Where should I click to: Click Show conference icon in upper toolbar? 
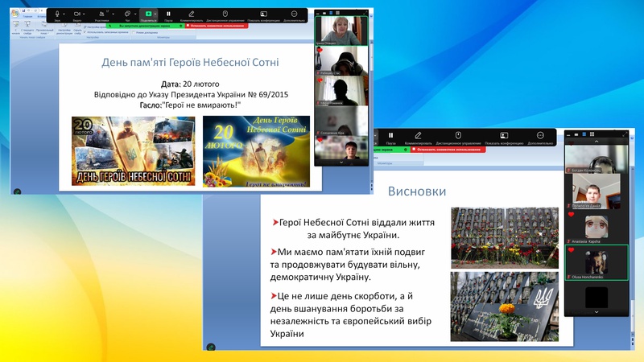point(263,15)
